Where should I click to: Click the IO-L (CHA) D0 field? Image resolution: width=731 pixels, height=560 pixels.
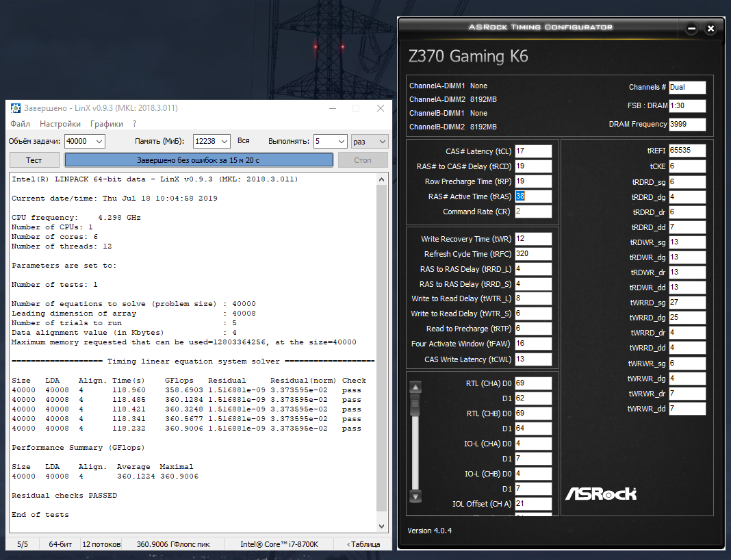click(533, 444)
